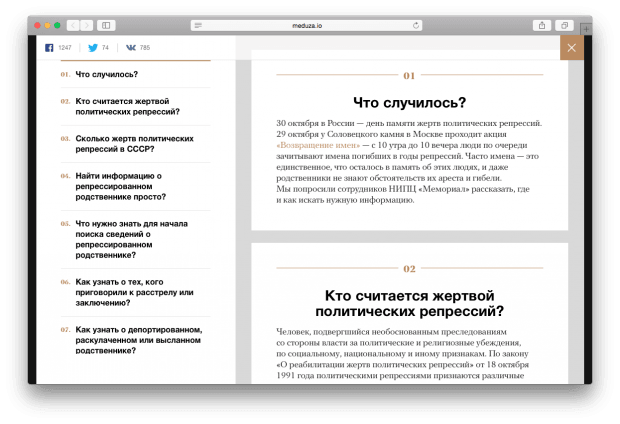Click the Twitter share icon

click(94, 47)
